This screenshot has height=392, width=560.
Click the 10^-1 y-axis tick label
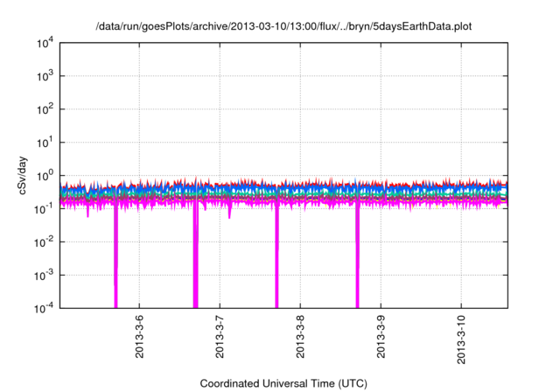[45, 209]
